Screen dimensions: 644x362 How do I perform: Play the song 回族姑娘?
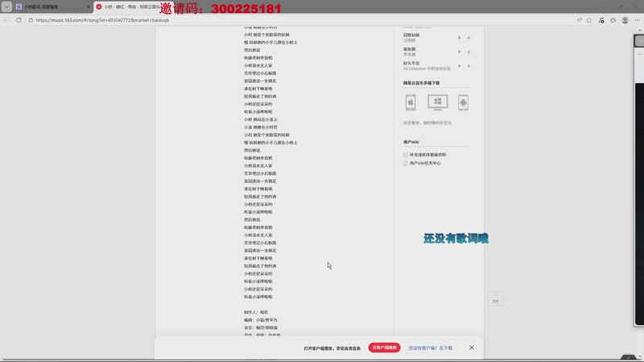coord(459,38)
